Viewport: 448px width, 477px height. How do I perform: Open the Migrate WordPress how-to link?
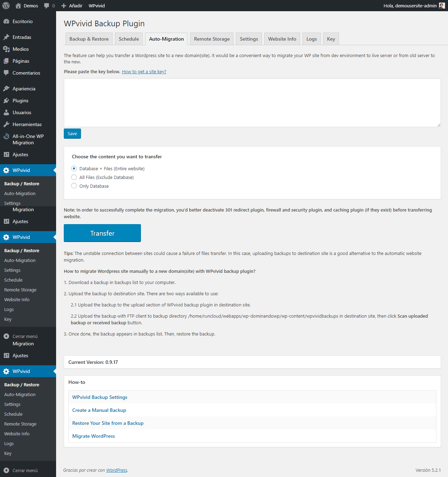click(x=94, y=436)
